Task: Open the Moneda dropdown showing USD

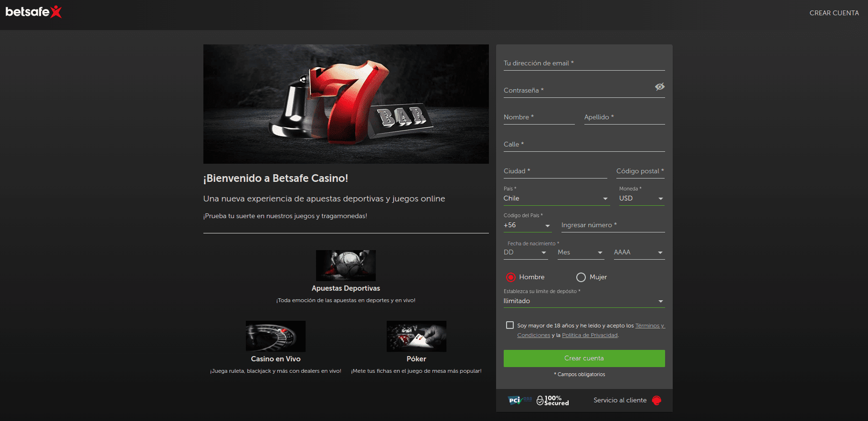Action: coord(642,199)
